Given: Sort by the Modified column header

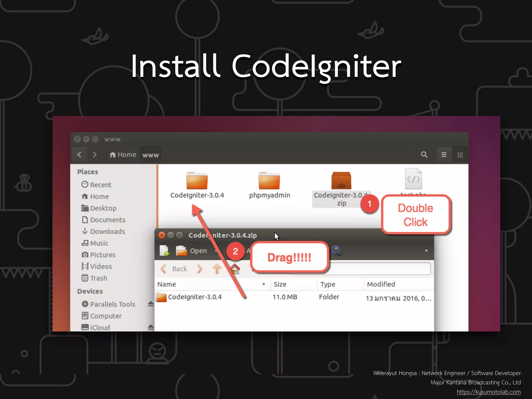Looking at the screenshot, I should pos(399,284).
